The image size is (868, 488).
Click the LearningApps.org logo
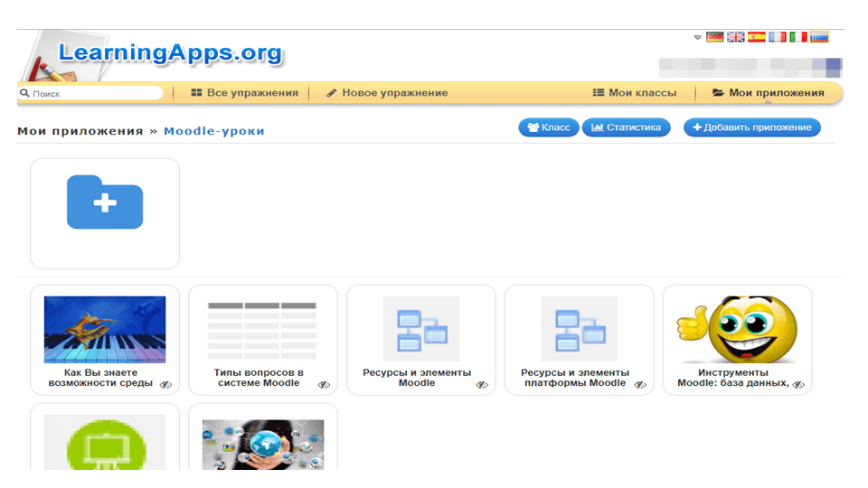pyautogui.click(x=169, y=53)
